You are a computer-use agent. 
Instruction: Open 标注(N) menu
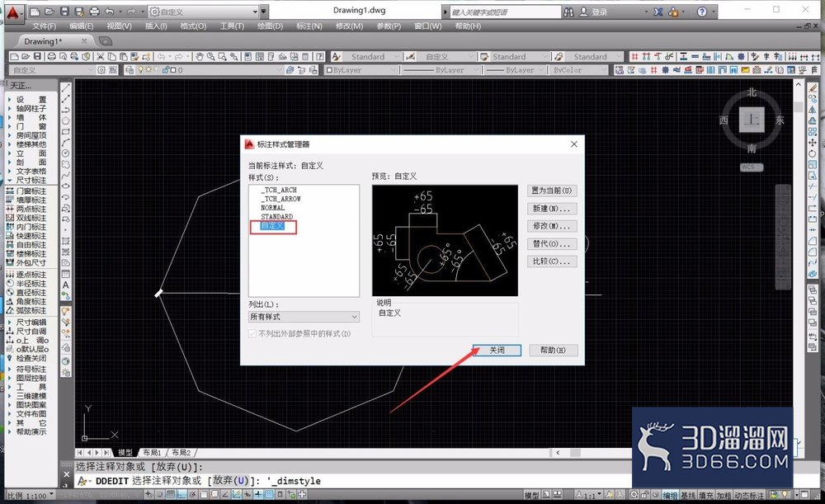pos(309,26)
